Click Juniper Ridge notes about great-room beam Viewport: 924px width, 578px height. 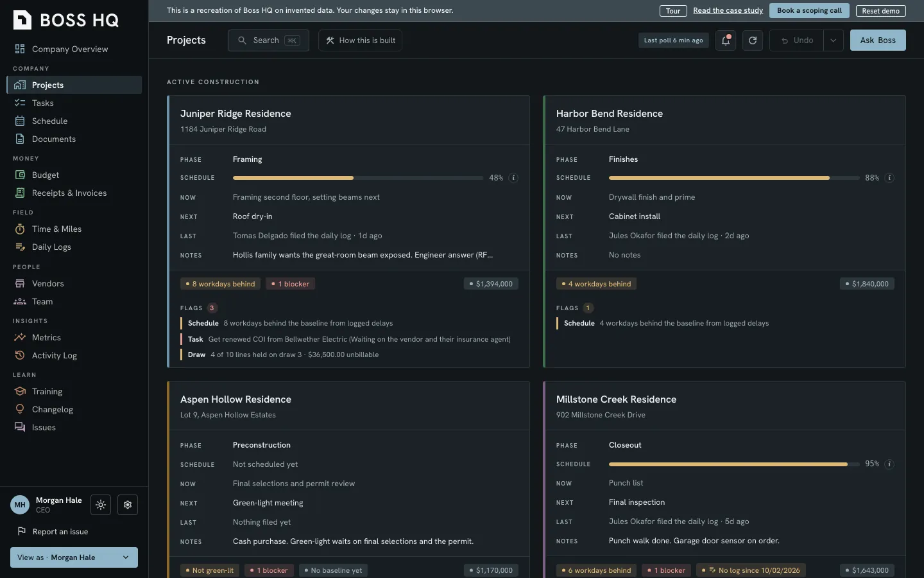[363, 255]
